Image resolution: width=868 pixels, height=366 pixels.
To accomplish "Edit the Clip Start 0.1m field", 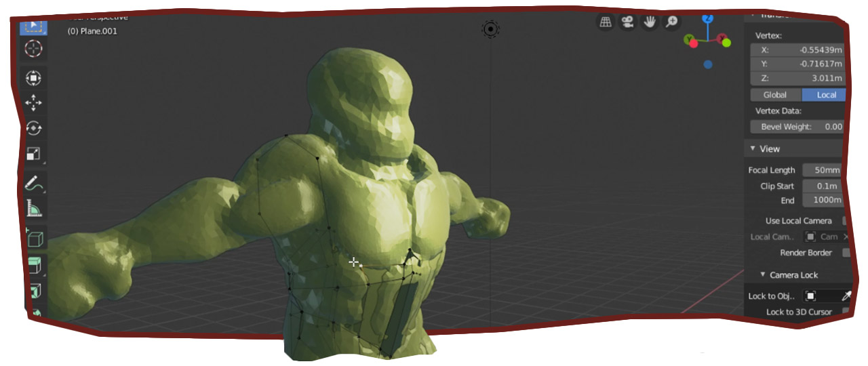I will click(823, 186).
